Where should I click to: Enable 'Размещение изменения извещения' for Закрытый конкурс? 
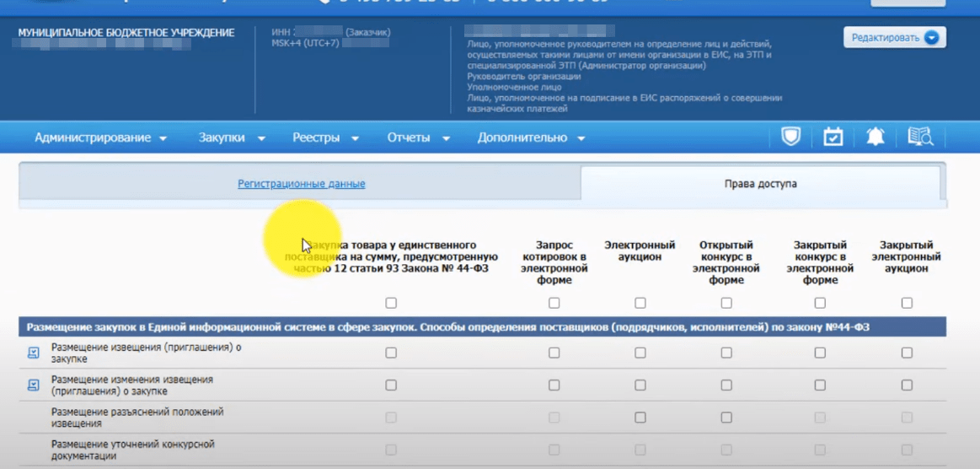[x=820, y=385]
